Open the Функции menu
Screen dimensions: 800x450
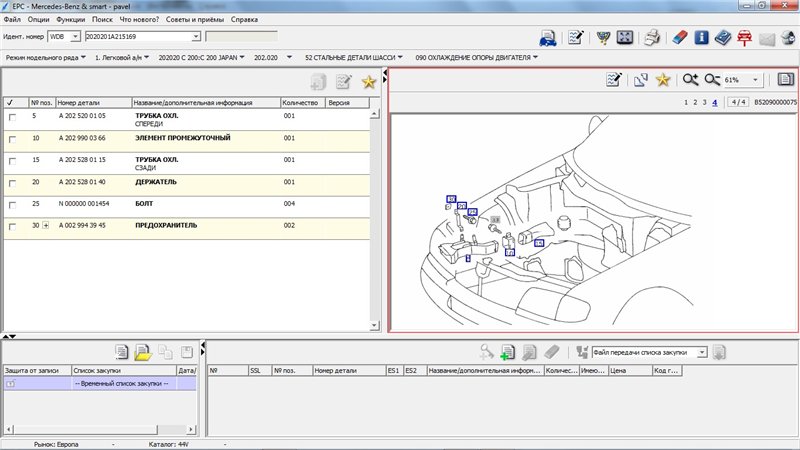coord(71,19)
